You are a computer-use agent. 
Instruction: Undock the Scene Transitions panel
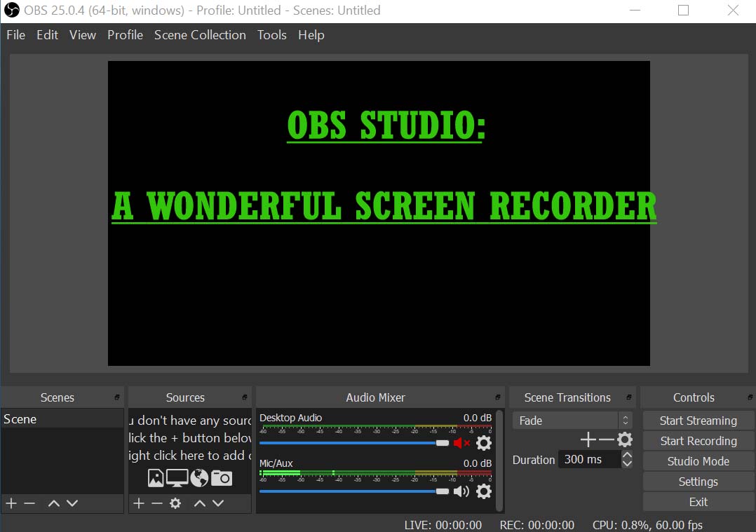[628, 397]
